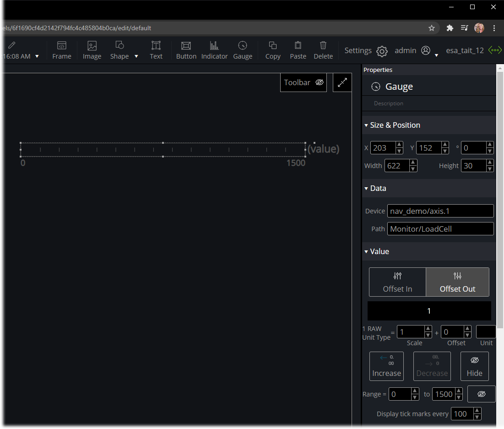Open the browser three-dot menu
Screen dimensions: 504x429
tap(494, 28)
